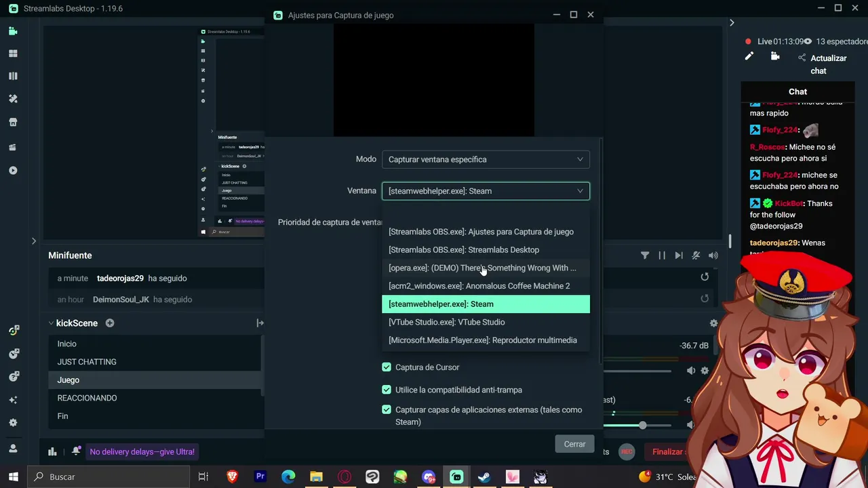Click the Windows search box Buscar
Viewport: 868px width, 488px height.
pos(108,476)
